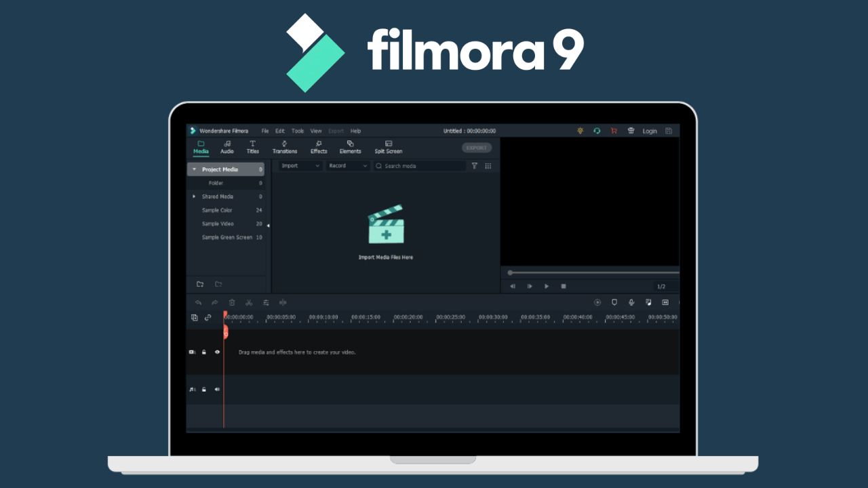Screen dimensions: 868x488
Task: Lock the video track with the padlock
Action: tap(204, 352)
